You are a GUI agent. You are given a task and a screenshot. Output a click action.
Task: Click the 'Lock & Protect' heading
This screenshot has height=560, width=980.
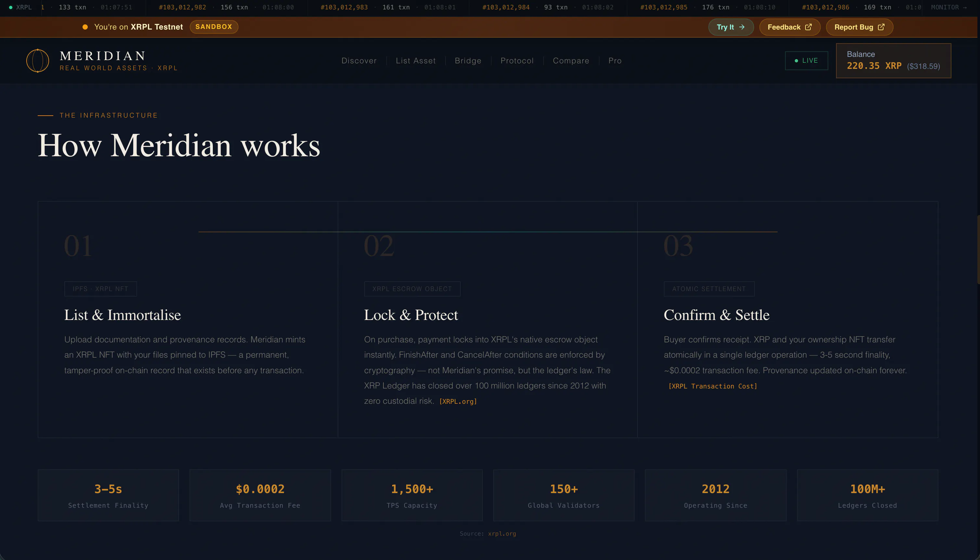411,315
